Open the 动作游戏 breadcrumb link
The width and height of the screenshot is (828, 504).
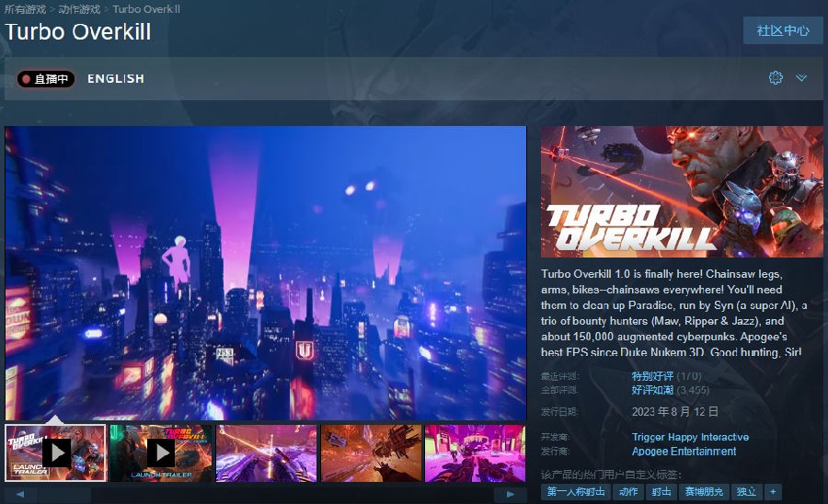pyautogui.click(x=79, y=9)
